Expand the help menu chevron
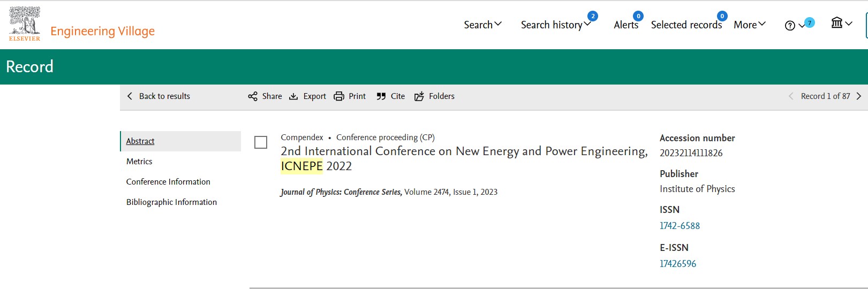 pos(802,26)
